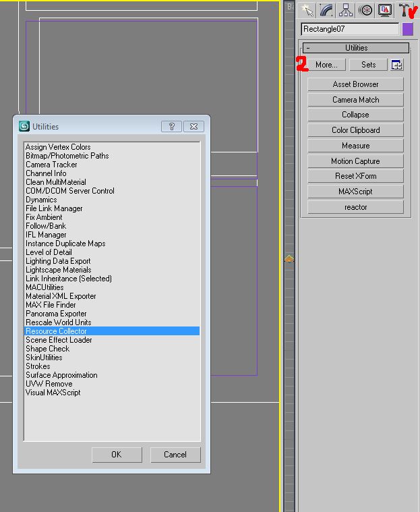Image resolution: width=420 pixels, height=512 pixels.
Task: Select File Link Manager entry
Action: point(112,208)
